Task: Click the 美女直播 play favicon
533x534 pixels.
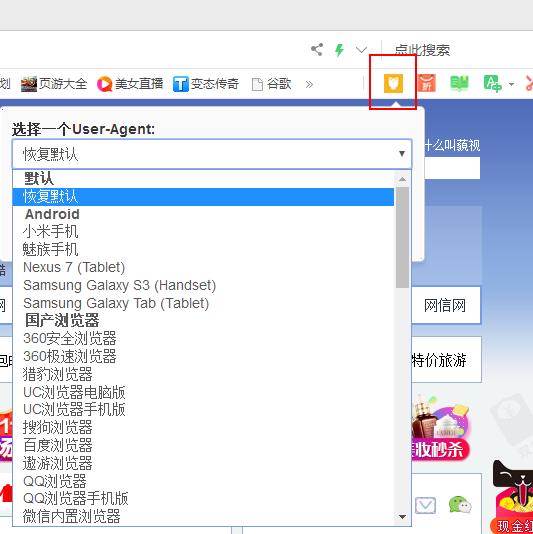Action: [105, 84]
